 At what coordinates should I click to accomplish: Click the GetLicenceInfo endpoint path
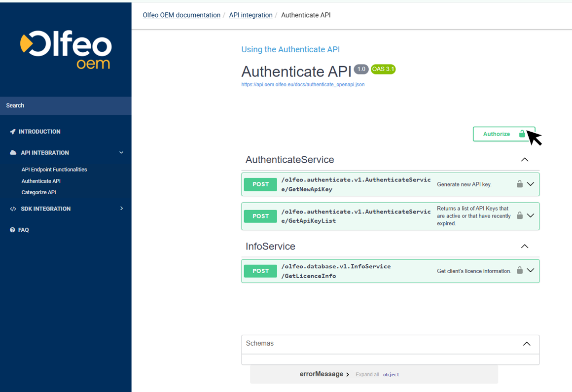[336, 271]
